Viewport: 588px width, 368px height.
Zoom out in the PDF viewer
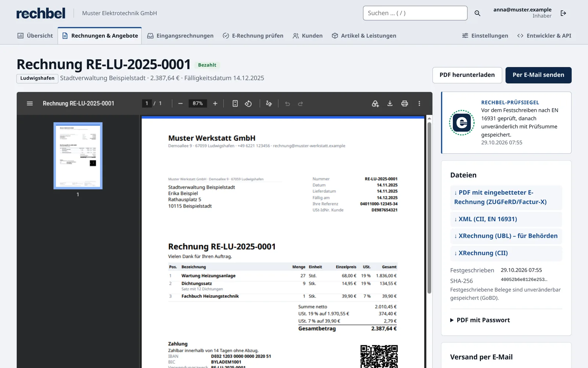[180, 103]
